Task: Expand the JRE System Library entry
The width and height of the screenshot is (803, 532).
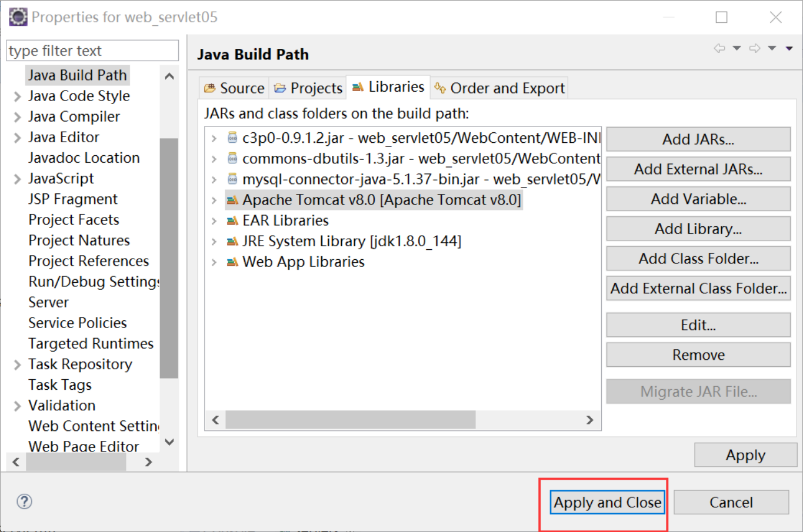Action: pyautogui.click(x=214, y=242)
